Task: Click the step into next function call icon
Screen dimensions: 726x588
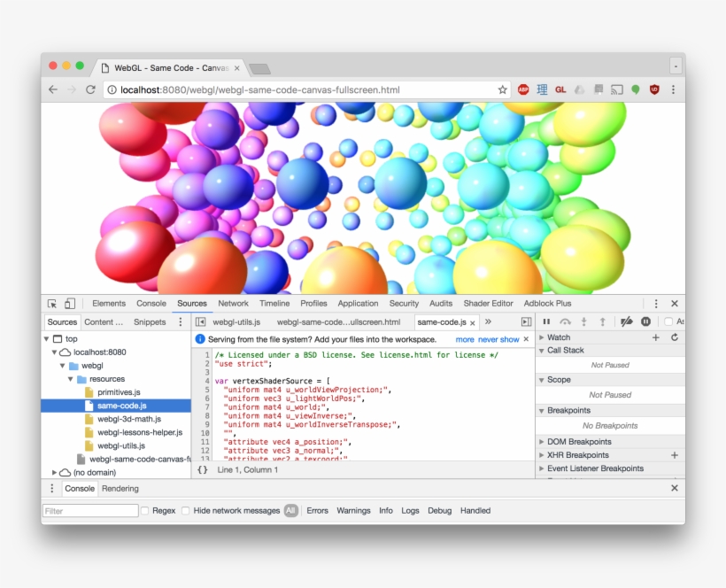Action: [x=584, y=321]
